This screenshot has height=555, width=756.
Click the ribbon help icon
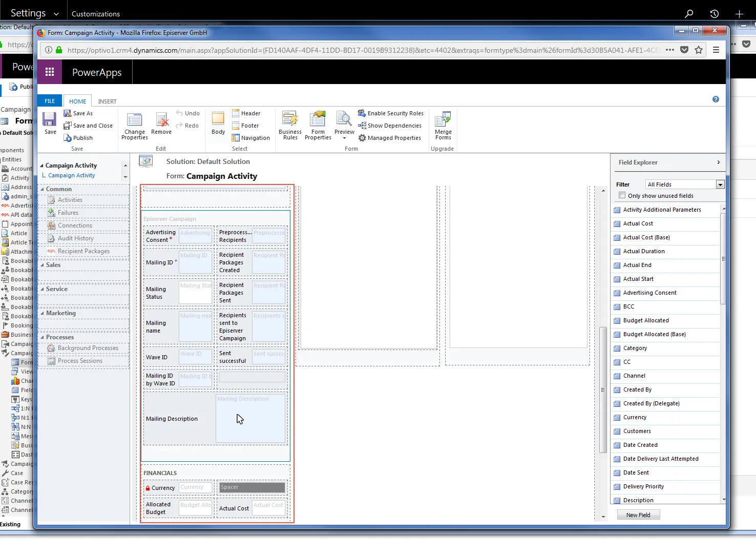pos(716,99)
